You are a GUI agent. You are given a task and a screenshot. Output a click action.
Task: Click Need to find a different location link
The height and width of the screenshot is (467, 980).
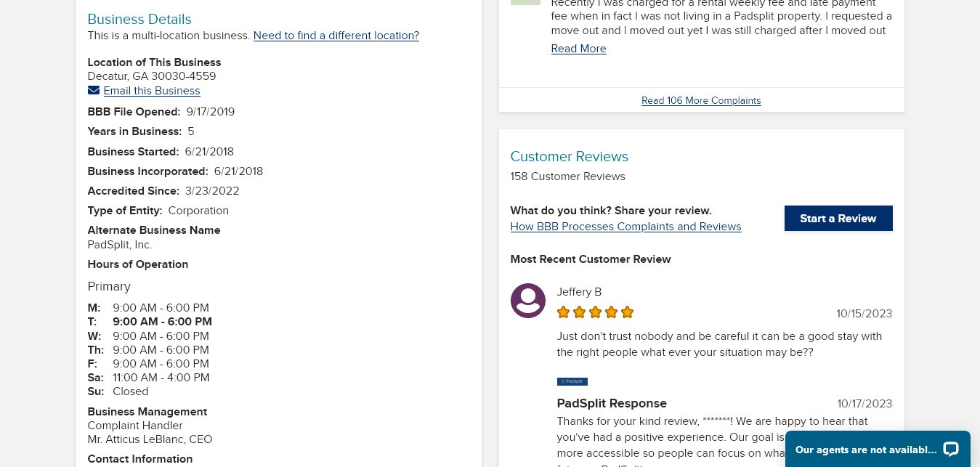pos(336,36)
